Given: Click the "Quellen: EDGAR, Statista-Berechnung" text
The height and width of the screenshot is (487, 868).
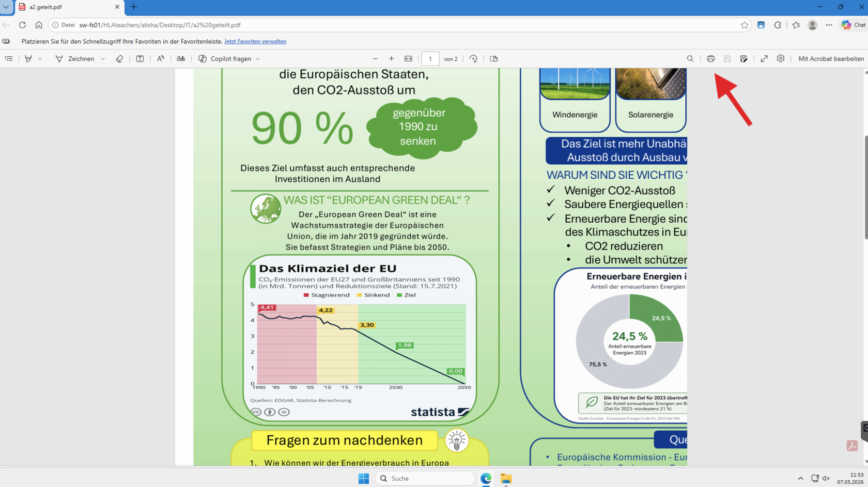Looking at the screenshot, I should point(301,400).
